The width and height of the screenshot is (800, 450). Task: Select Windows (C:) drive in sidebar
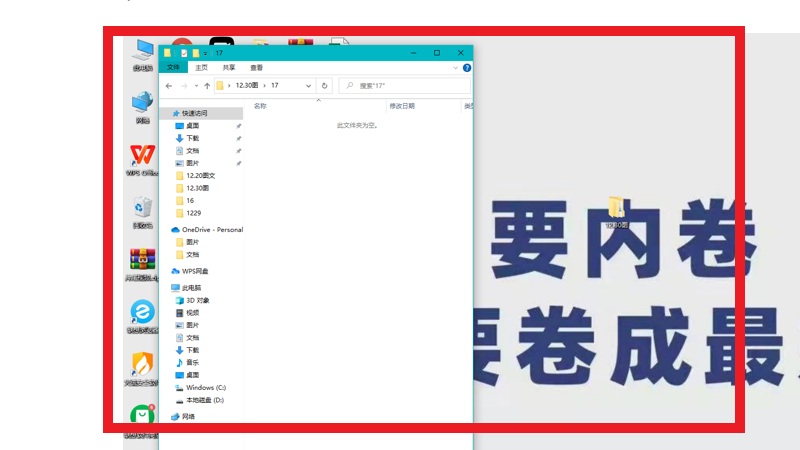tap(206, 387)
